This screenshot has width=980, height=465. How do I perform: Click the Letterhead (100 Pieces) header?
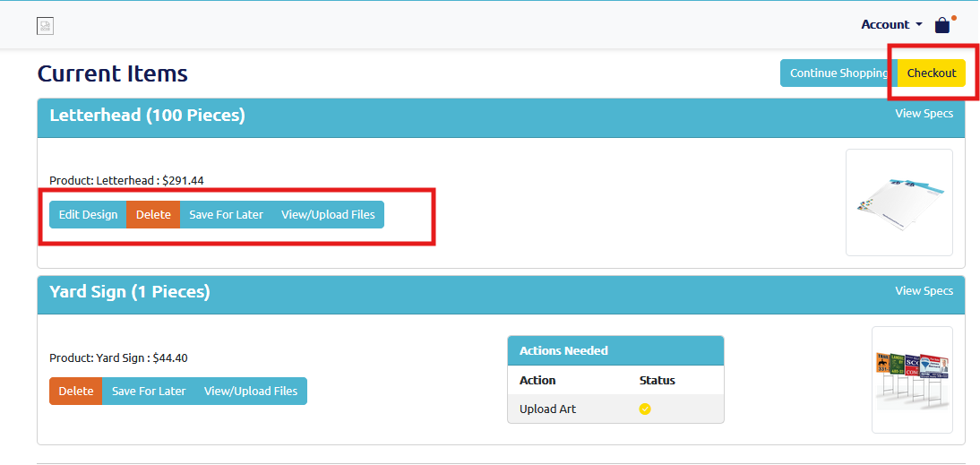(147, 116)
